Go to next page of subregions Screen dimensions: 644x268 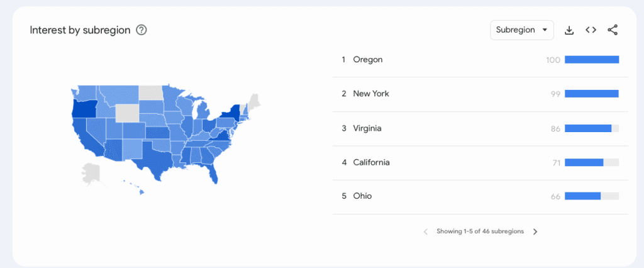[535, 232]
